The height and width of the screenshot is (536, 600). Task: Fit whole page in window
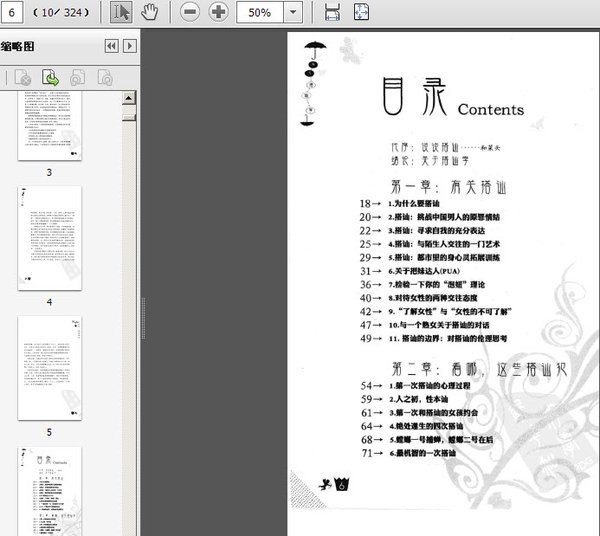361,12
